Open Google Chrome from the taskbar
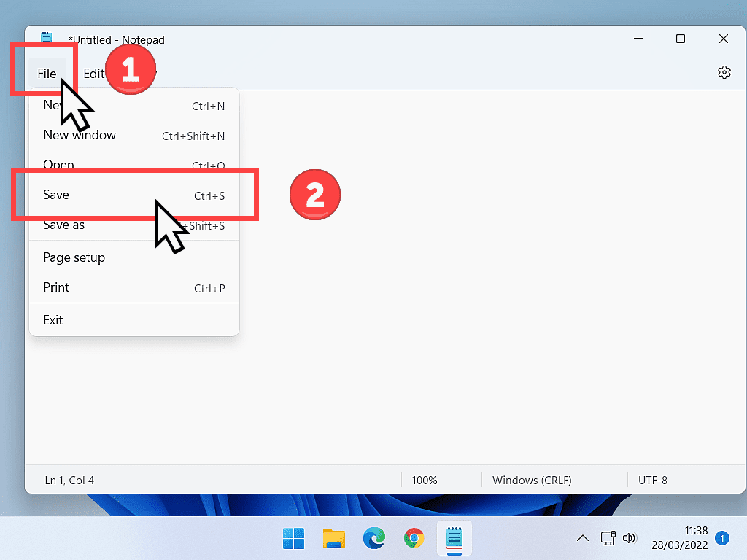The width and height of the screenshot is (747, 560). (x=414, y=539)
